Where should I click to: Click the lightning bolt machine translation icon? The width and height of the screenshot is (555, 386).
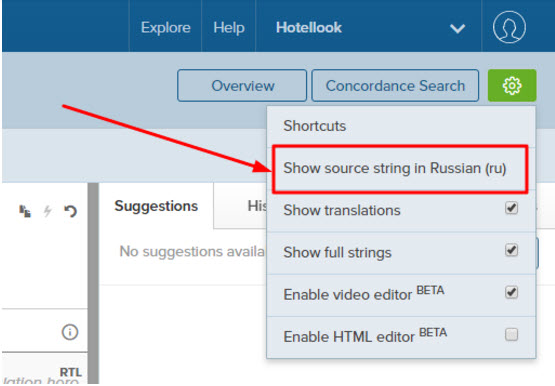point(47,211)
